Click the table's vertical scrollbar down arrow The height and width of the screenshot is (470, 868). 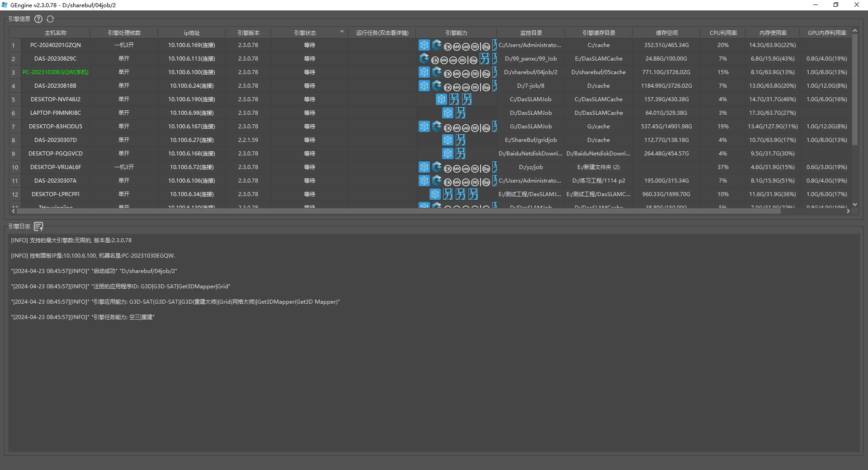(x=855, y=205)
